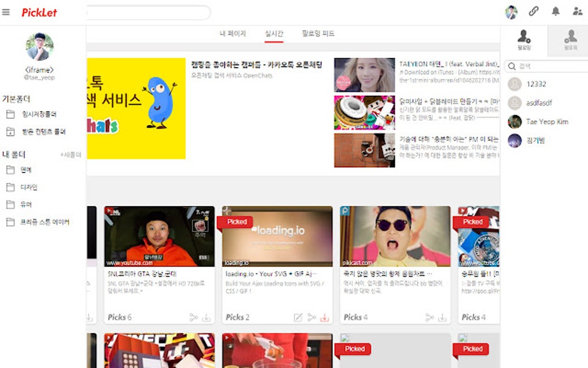Click the Picked ribbon on the loading.io card
The height and width of the screenshot is (368, 588).
tap(235, 222)
